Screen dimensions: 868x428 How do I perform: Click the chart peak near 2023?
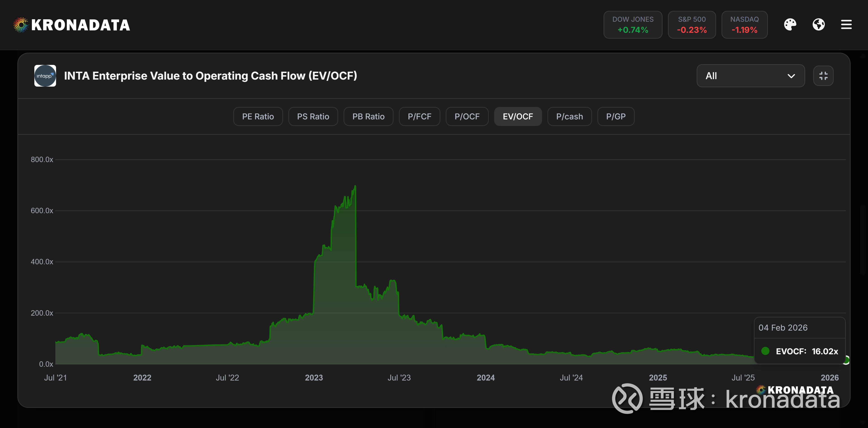pyautogui.click(x=355, y=186)
